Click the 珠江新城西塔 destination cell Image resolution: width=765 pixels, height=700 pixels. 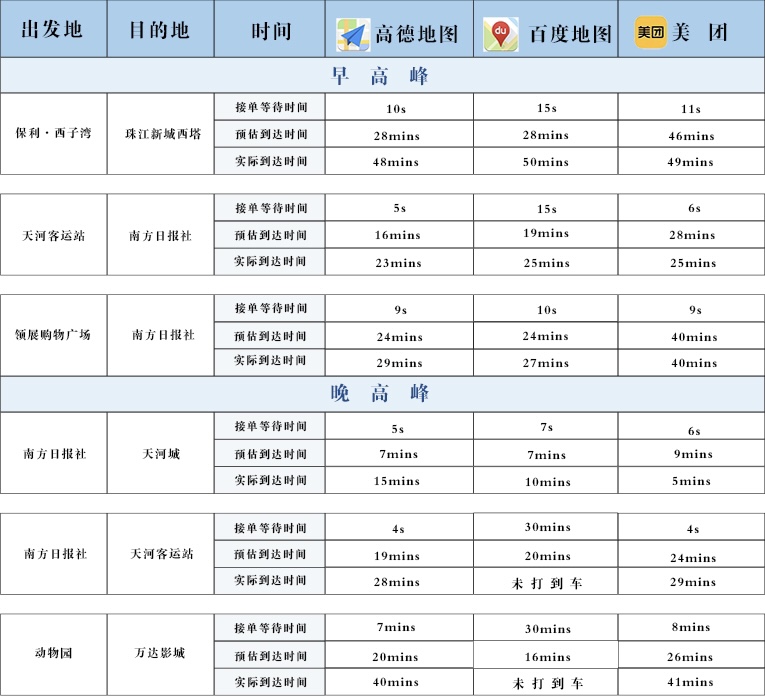(160, 134)
